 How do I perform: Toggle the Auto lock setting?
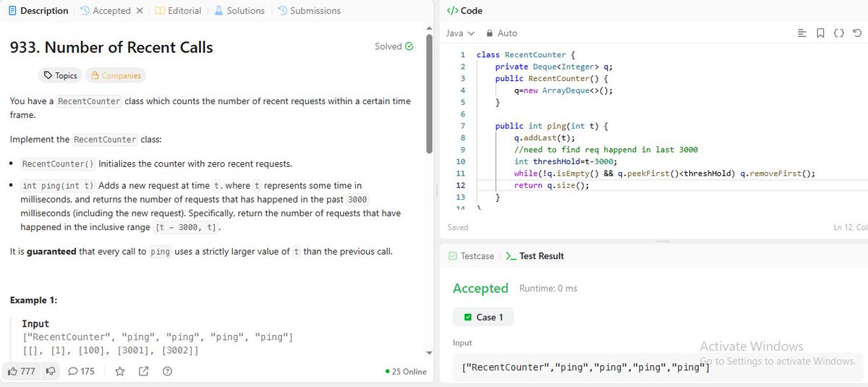(501, 33)
